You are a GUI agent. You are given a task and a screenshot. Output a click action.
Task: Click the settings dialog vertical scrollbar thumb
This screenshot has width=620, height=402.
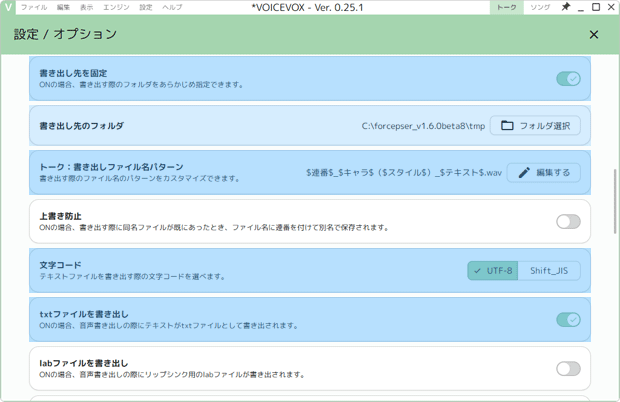[x=615, y=201]
